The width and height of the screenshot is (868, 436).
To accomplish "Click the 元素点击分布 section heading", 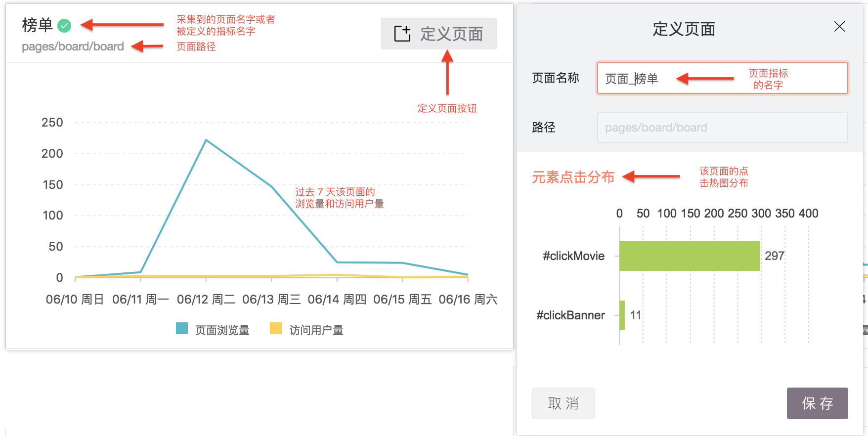I will 573,177.
